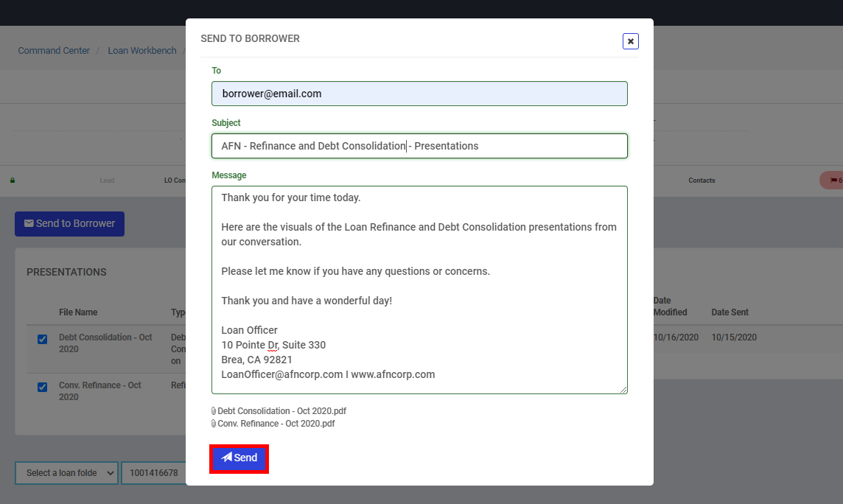This screenshot has height=504, width=843.
Task: Select the Contacts tab
Action: tap(702, 181)
